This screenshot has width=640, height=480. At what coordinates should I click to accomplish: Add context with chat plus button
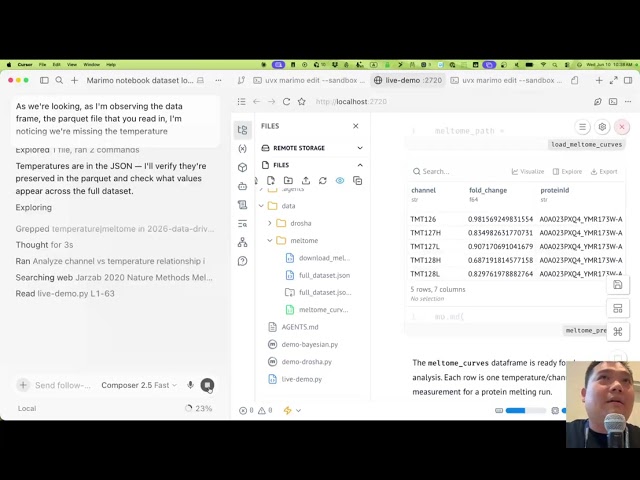[23, 385]
